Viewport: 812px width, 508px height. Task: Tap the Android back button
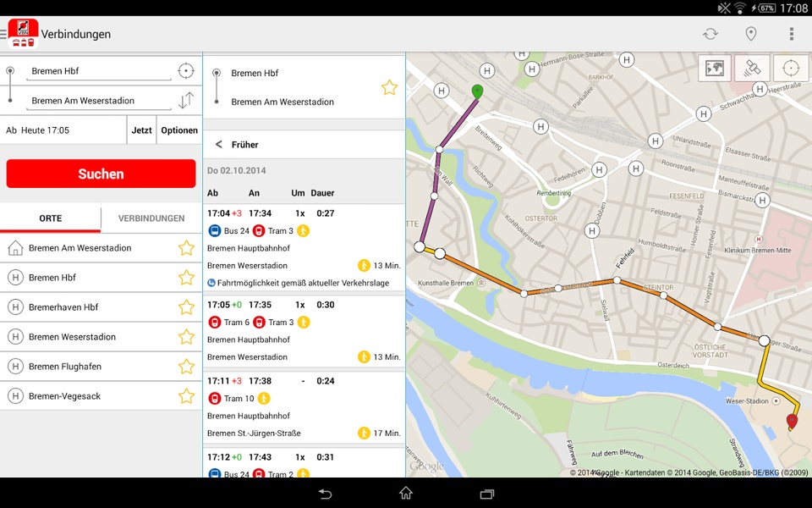tap(325, 494)
